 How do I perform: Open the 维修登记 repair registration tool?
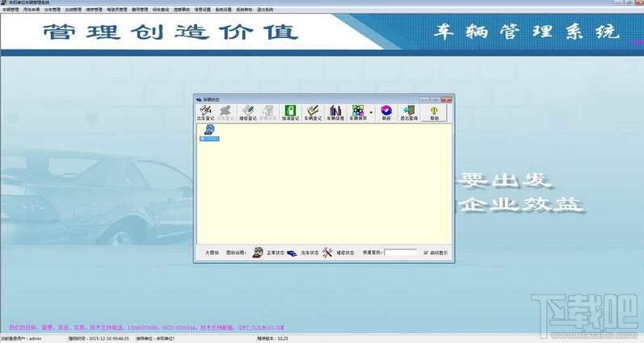coord(247,113)
